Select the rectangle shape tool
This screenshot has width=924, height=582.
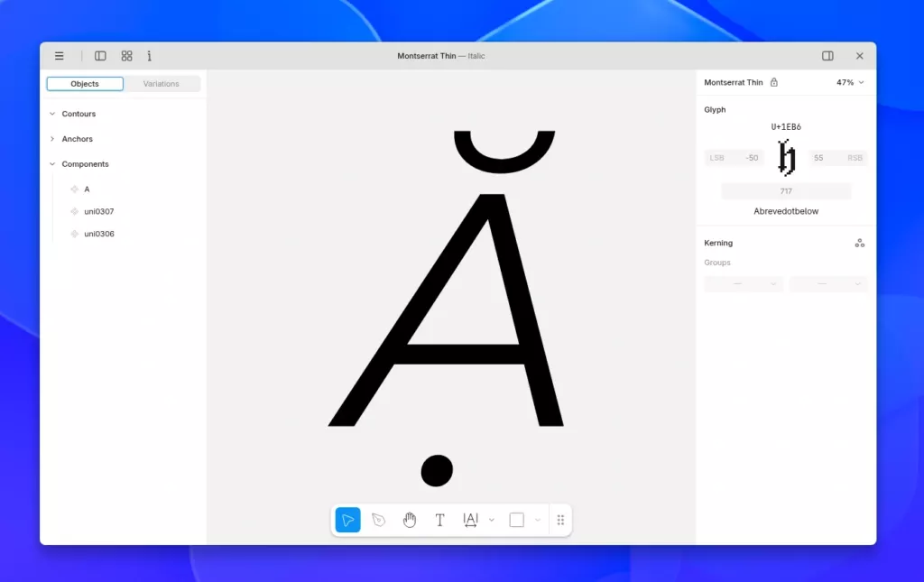(x=517, y=520)
